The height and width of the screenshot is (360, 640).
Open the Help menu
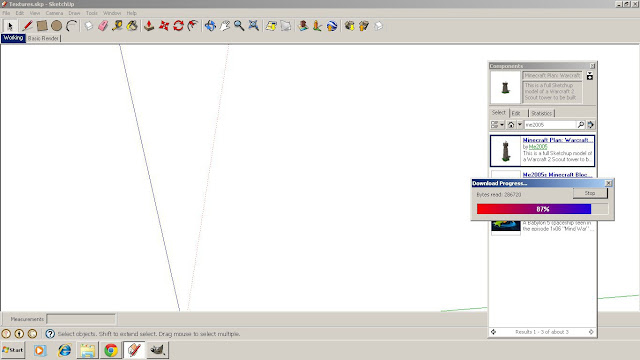(x=131, y=13)
